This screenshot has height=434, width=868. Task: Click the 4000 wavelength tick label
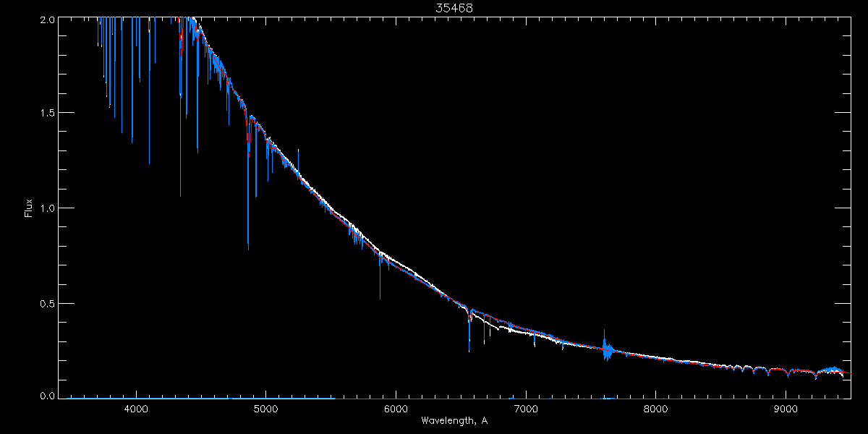[x=136, y=408]
